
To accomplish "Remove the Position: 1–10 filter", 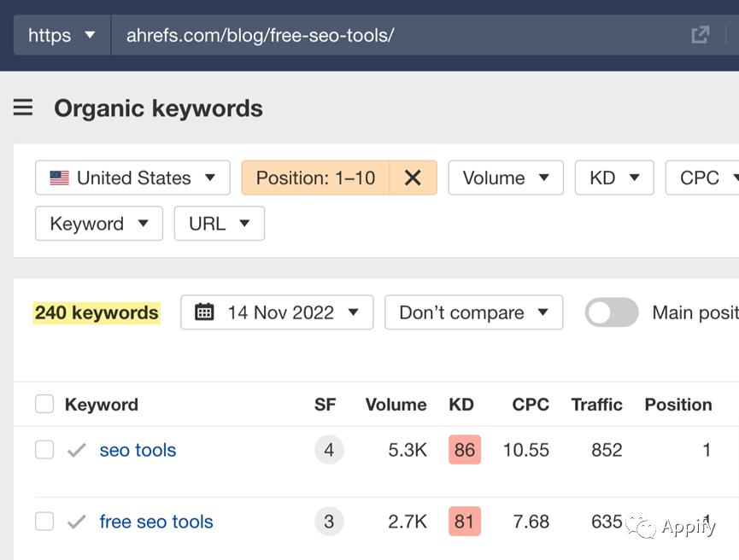I will click(x=413, y=178).
